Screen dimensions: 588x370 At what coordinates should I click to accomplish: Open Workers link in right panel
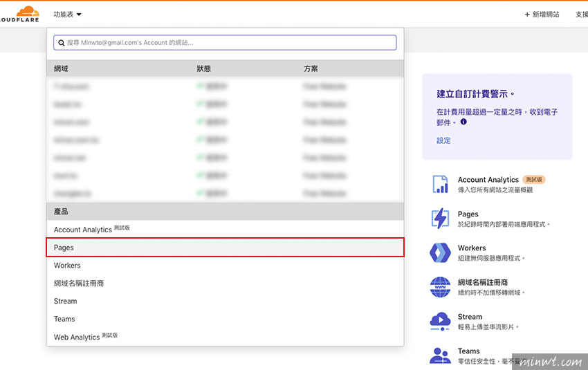pyautogui.click(x=472, y=248)
